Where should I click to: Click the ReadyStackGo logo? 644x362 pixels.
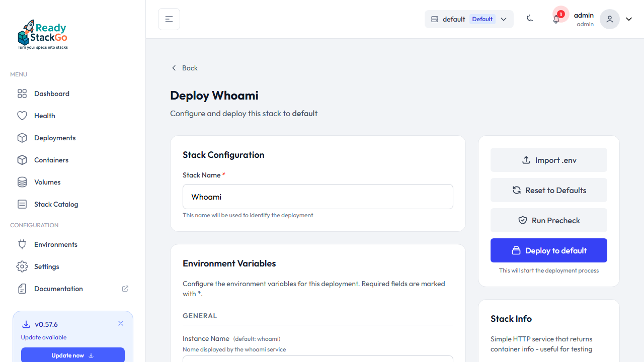click(42, 34)
